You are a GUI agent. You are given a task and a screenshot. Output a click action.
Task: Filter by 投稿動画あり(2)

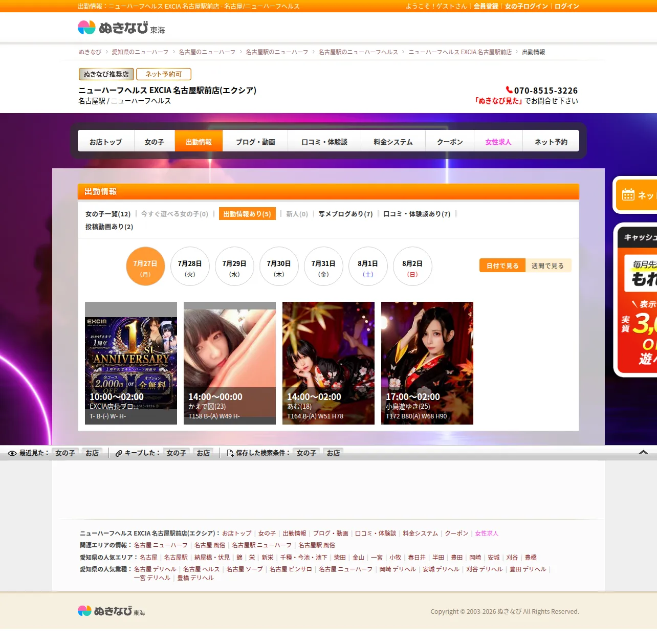109,227
